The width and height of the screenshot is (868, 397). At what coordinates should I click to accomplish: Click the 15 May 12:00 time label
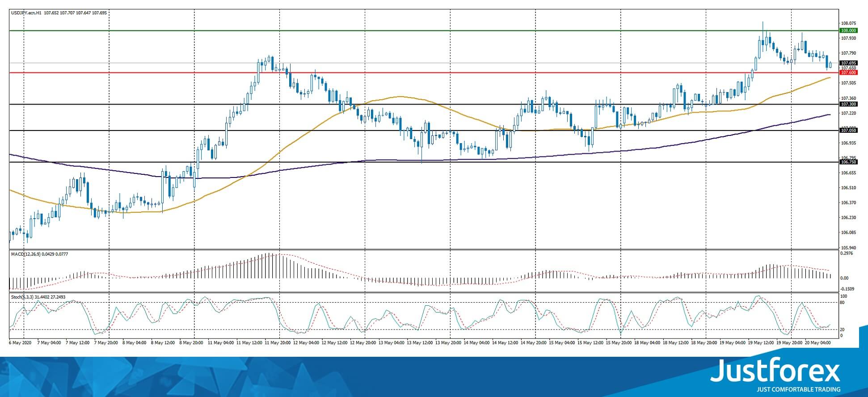click(x=591, y=343)
